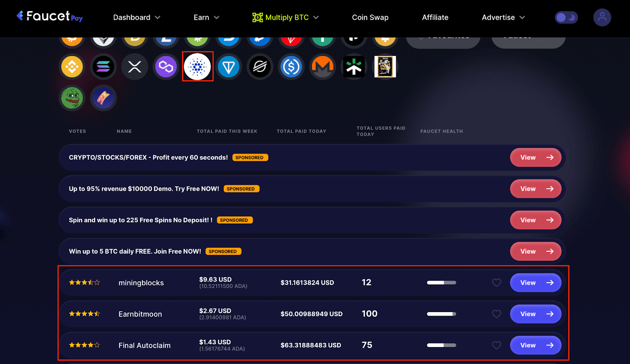This screenshot has height=364, width=630.
Task: Expand the Dashboard dropdown menu
Action: coord(137,17)
